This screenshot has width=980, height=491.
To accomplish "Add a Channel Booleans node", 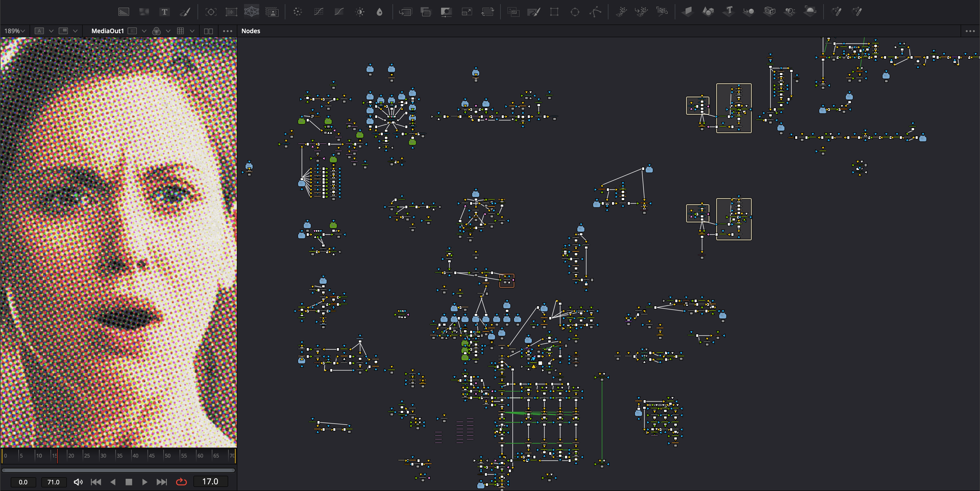I will pos(426,12).
